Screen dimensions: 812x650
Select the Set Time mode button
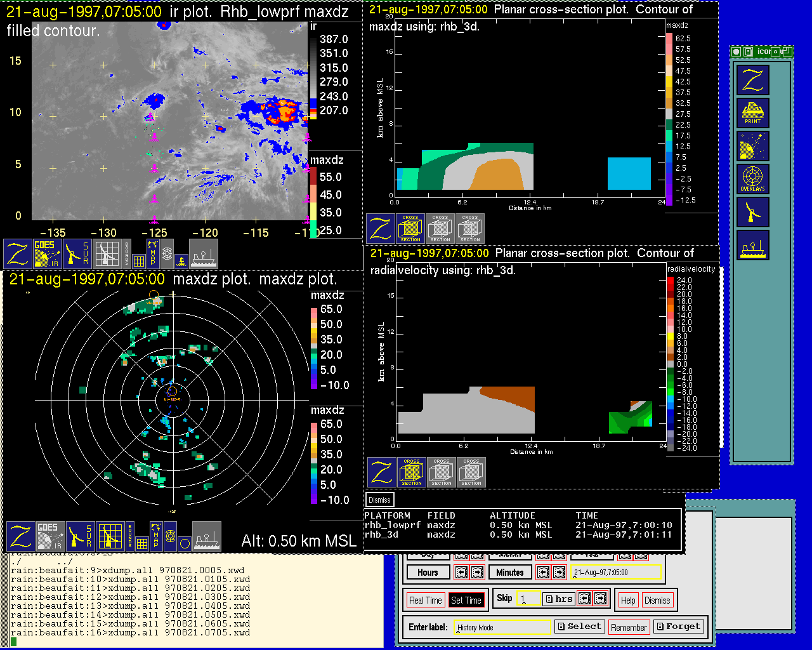pos(466,600)
